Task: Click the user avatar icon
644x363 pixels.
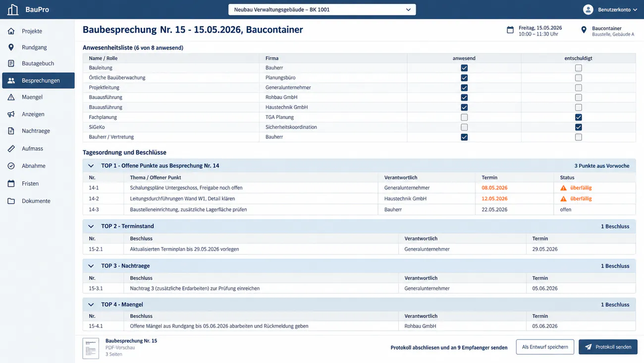Action: pyautogui.click(x=588, y=9)
